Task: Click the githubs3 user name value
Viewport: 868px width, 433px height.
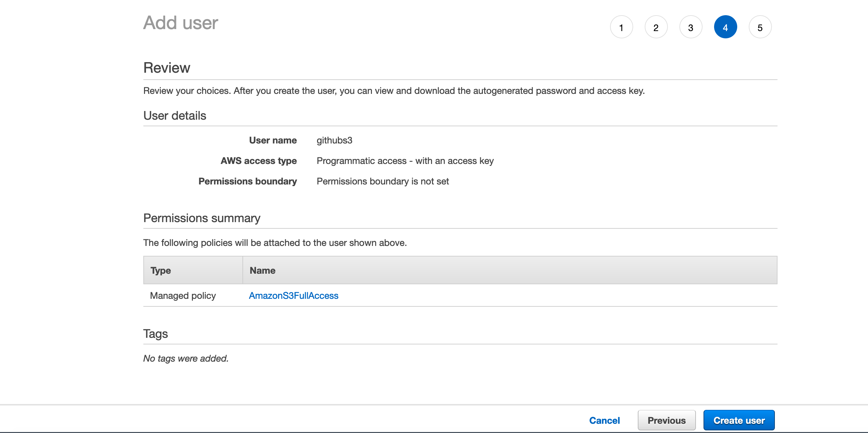Action: tap(334, 140)
